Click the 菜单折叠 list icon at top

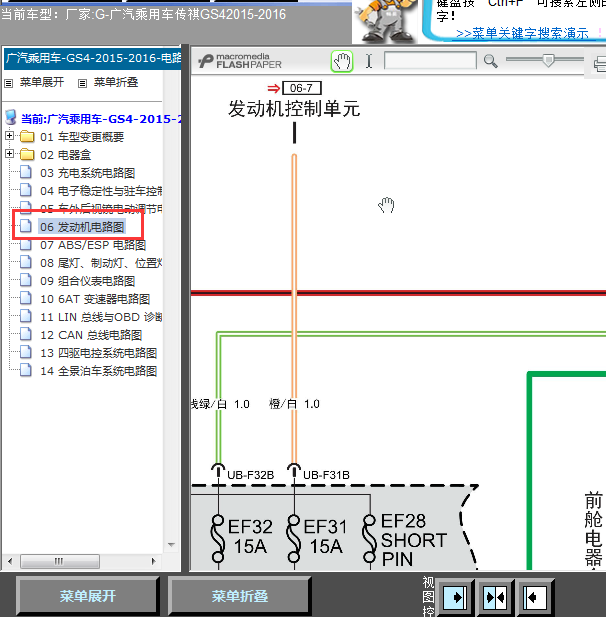[x=82, y=83]
